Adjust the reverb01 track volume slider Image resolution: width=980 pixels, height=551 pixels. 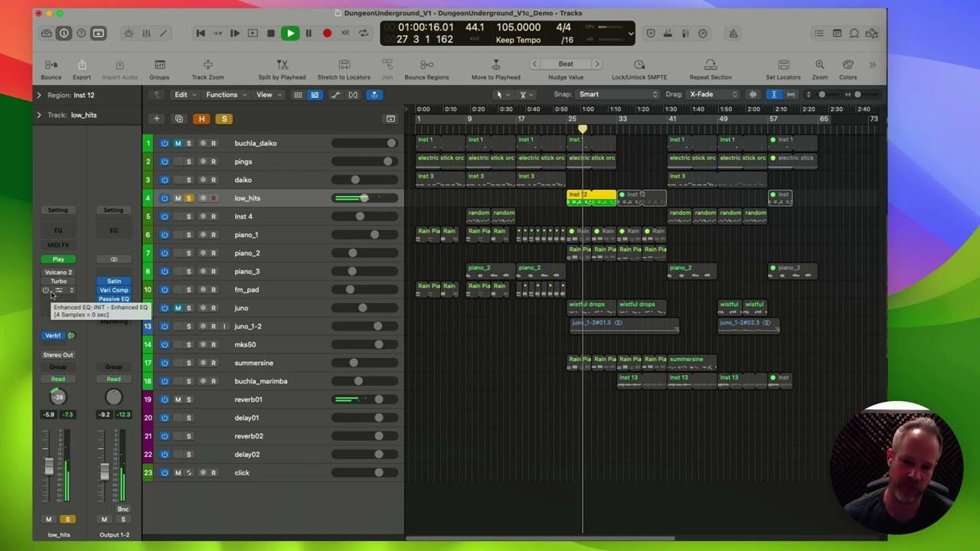[365, 399]
